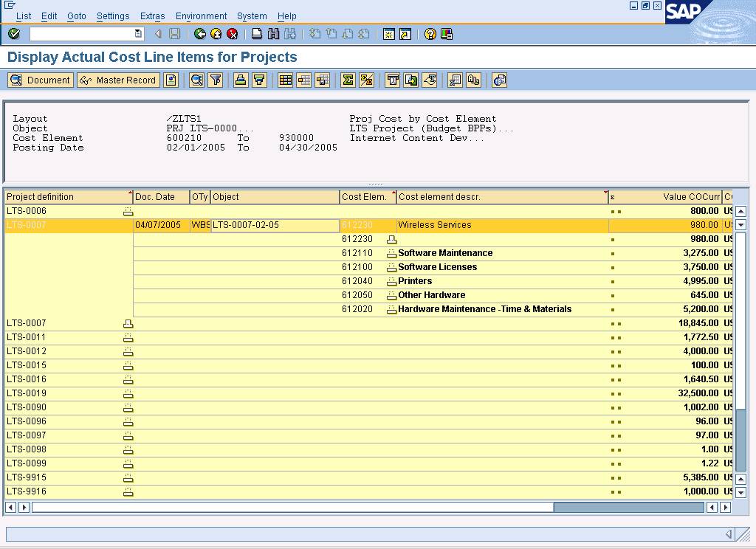Open the Extras menu

152,16
